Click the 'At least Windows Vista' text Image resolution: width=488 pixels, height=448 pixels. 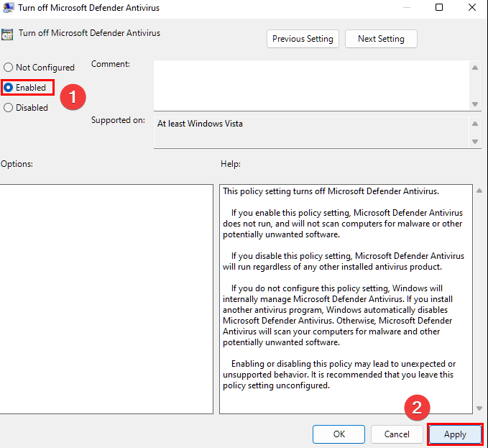click(x=200, y=124)
